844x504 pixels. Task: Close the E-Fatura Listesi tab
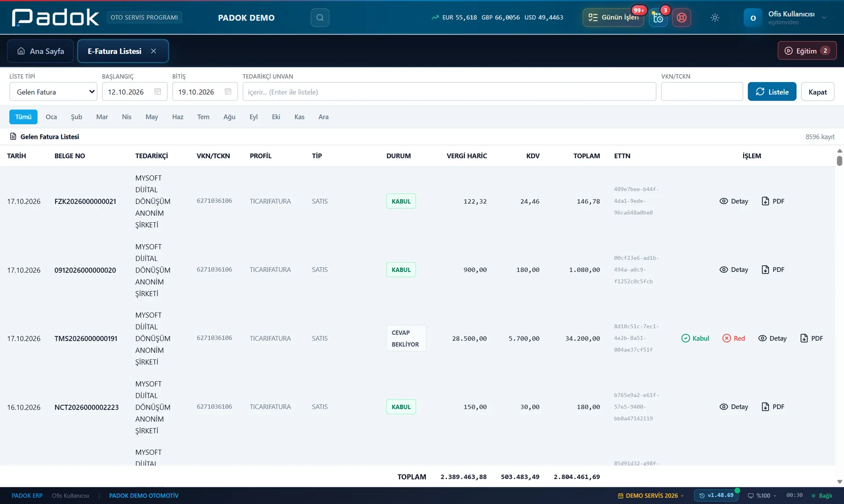[x=153, y=51]
